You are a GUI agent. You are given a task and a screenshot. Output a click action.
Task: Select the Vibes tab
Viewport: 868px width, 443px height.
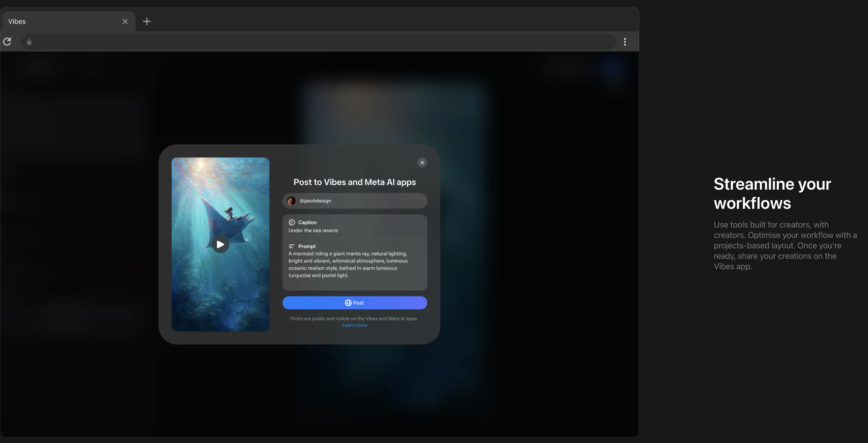pyautogui.click(x=61, y=22)
